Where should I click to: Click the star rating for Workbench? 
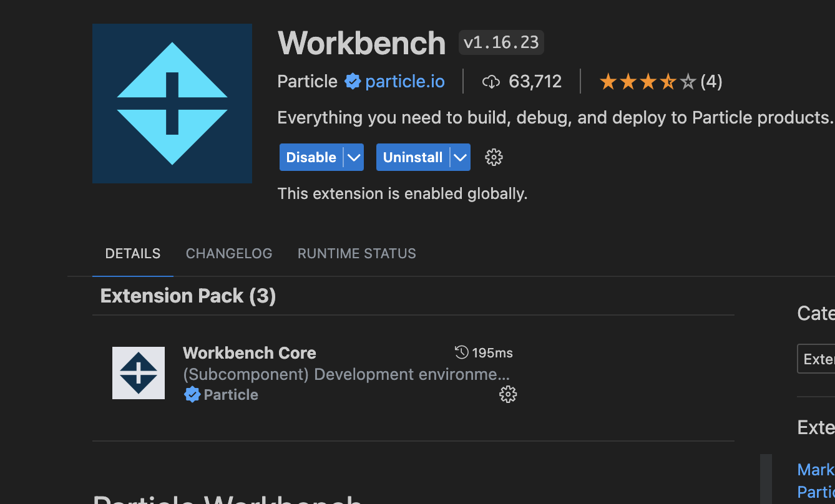pos(647,82)
